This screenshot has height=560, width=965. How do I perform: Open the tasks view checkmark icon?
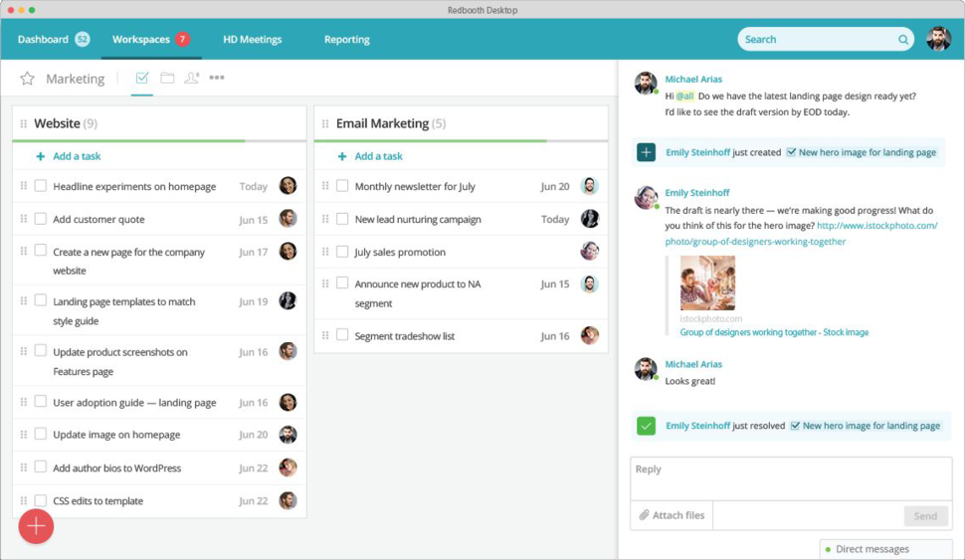[x=142, y=78]
